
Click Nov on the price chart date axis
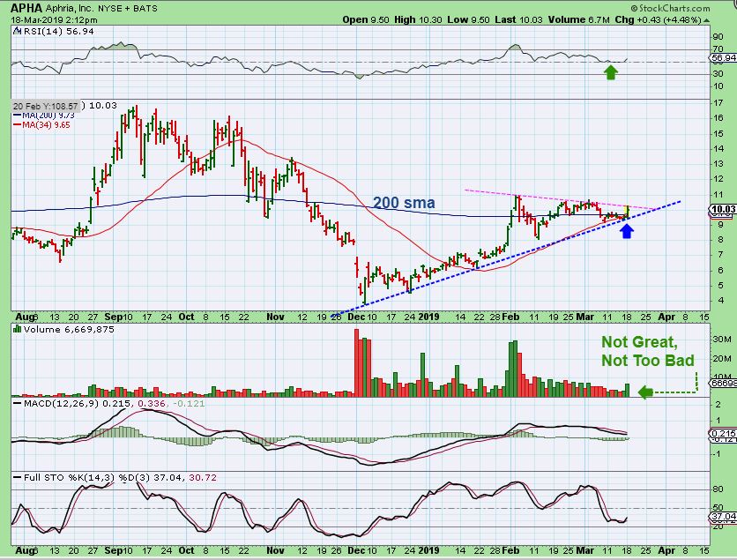coord(275,317)
